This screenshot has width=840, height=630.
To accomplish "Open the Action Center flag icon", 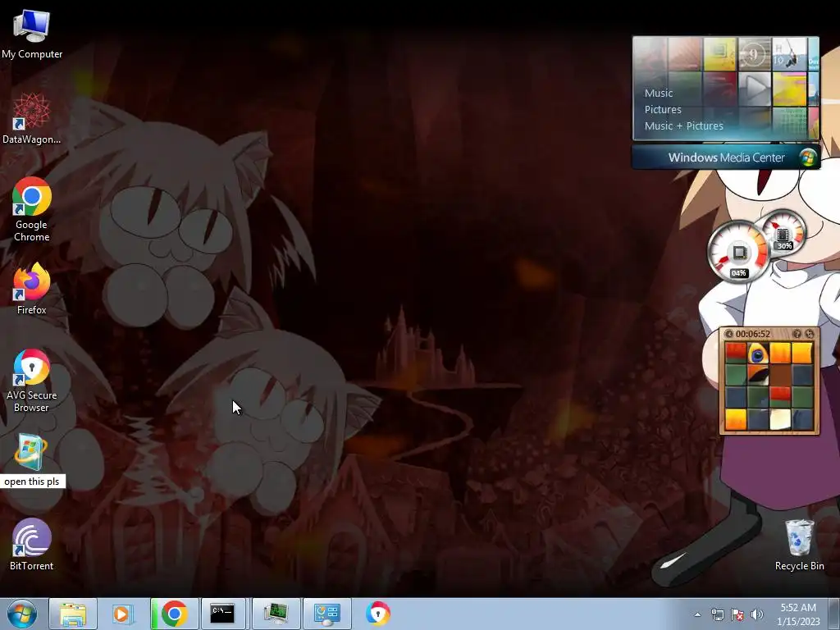I will tap(737, 614).
